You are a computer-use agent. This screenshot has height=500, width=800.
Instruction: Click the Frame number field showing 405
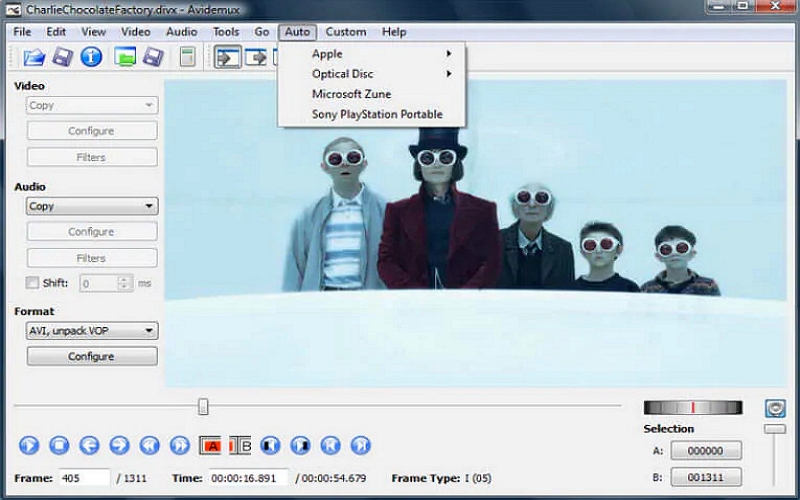(84, 478)
